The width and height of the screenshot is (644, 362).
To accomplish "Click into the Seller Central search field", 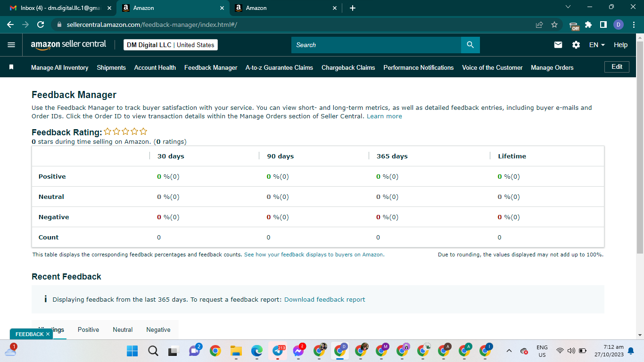I will (x=376, y=45).
